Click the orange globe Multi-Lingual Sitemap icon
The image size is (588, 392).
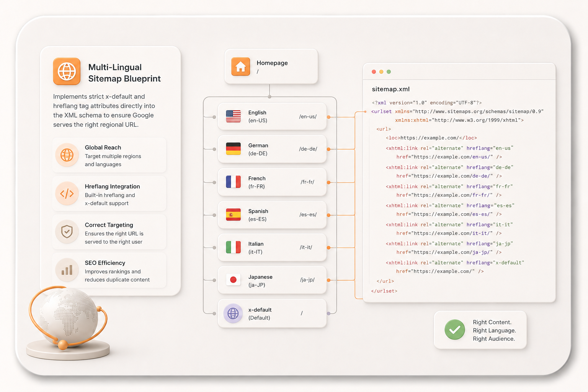(x=67, y=71)
